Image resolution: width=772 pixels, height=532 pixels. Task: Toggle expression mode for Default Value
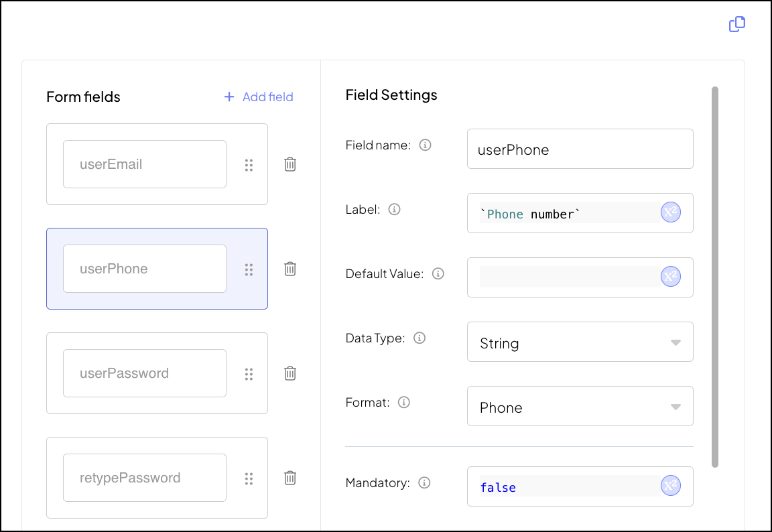pyautogui.click(x=670, y=277)
